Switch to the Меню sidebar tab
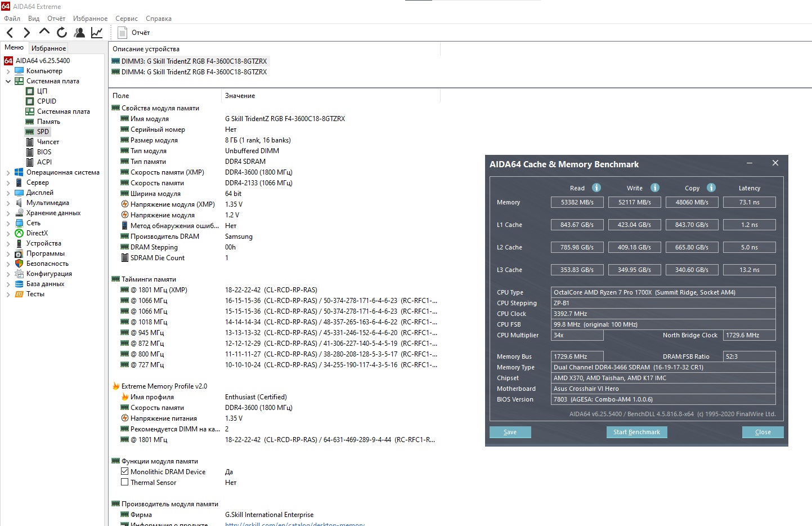 [x=14, y=48]
